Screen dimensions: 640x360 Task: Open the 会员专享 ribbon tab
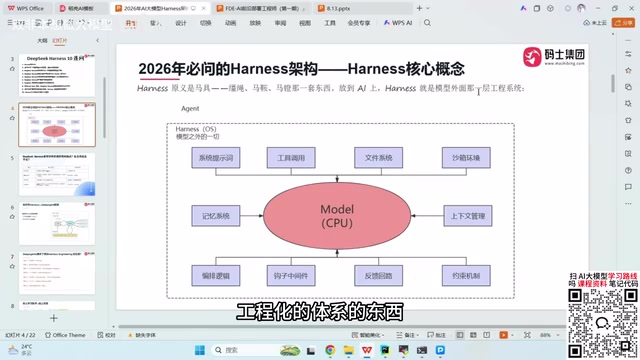tap(359, 23)
